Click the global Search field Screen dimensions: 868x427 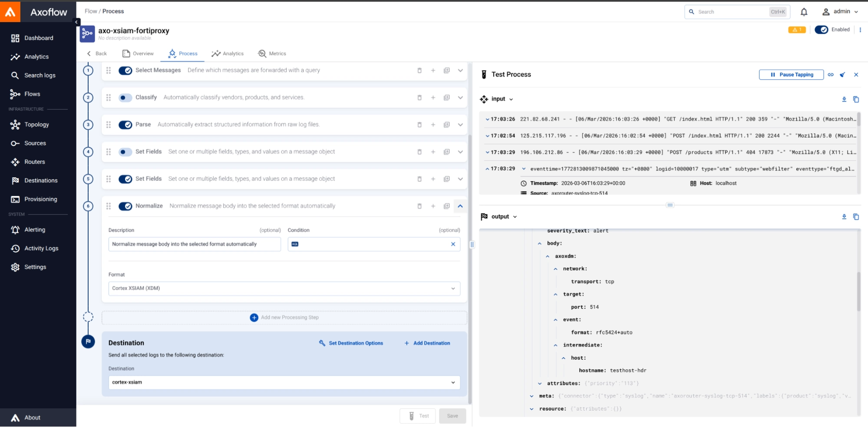tap(737, 12)
